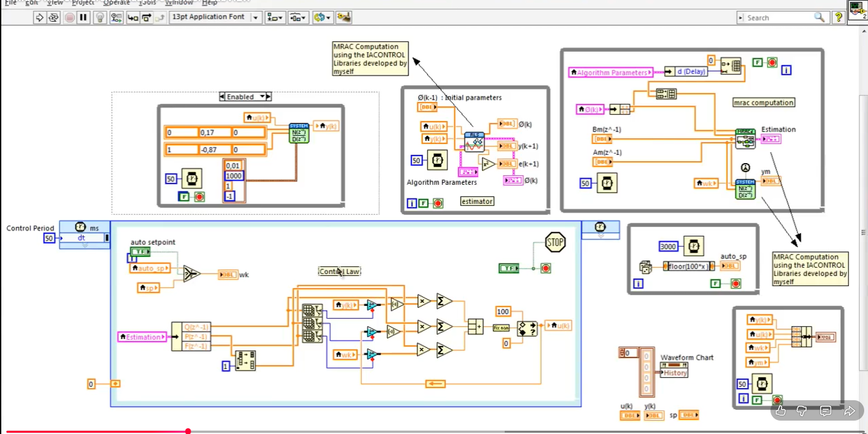Image resolution: width=868 pixels, height=434 pixels.
Task: Open the Window menu
Action: click(178, 3)
